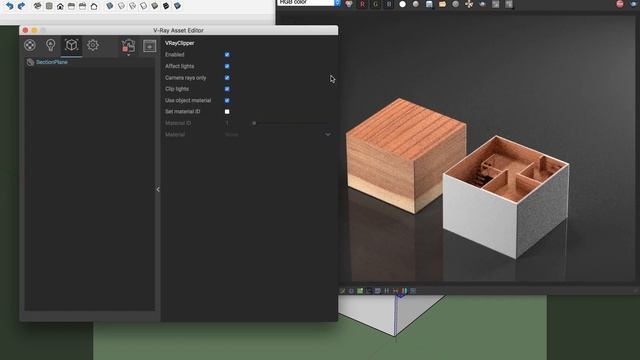Image resolution: width=640 pixels, height=360 pixels.
Task: Toggle the Camera rays only checkbox
Action: (x=227, y=78)
